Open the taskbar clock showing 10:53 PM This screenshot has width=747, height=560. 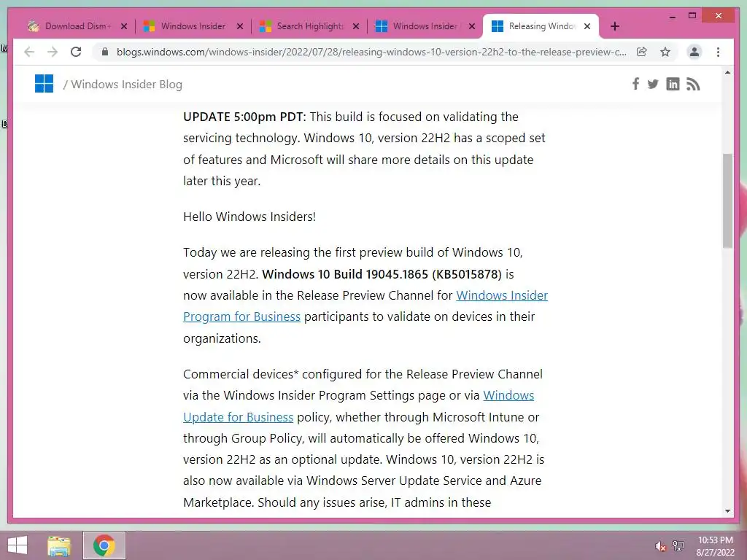pos(715,546)
